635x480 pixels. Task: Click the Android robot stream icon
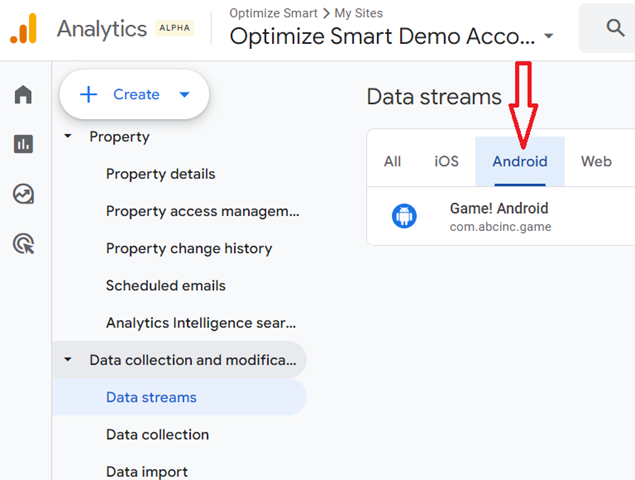pyautogui.click(x=404, y=216)
